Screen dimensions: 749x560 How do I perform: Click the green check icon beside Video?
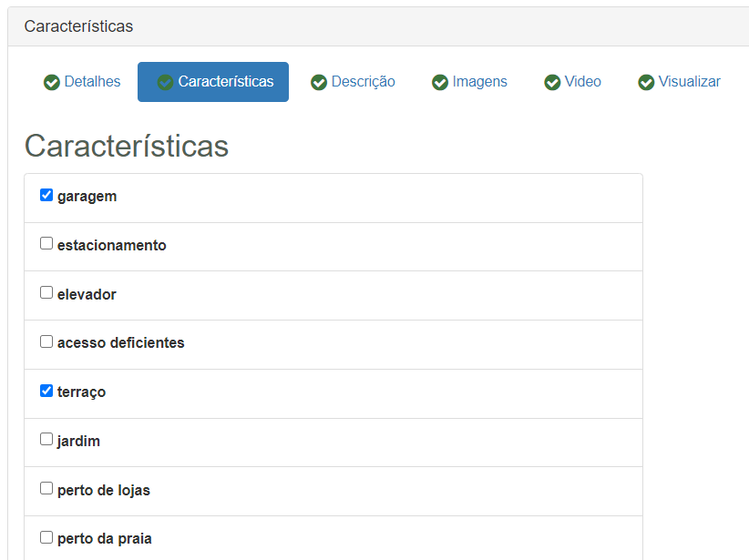(552, 82)
